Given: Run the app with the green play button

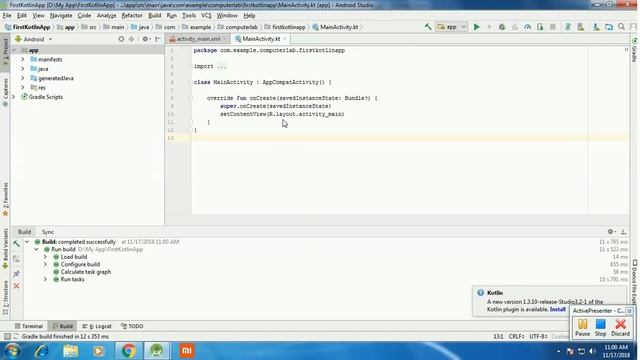Looking at the screenshot, I should 476,27.
